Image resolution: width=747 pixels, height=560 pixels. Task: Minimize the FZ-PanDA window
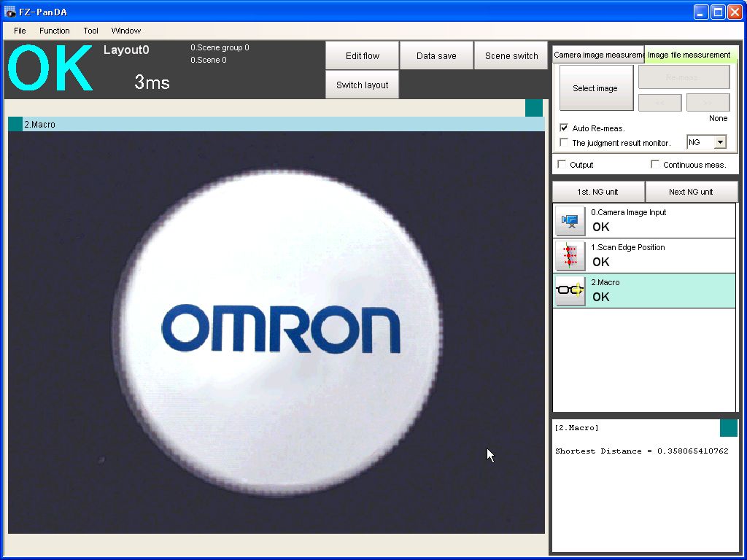click(x=701, y=12)
